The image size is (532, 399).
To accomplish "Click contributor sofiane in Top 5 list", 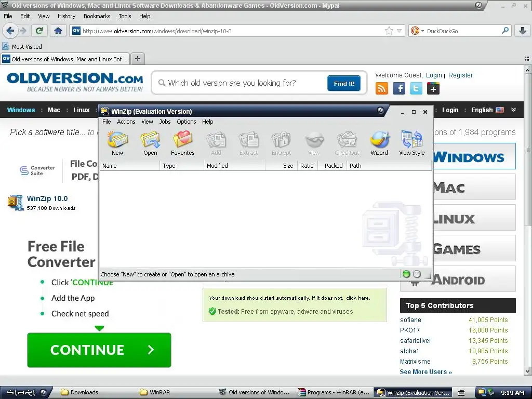I will pos(410,320).
